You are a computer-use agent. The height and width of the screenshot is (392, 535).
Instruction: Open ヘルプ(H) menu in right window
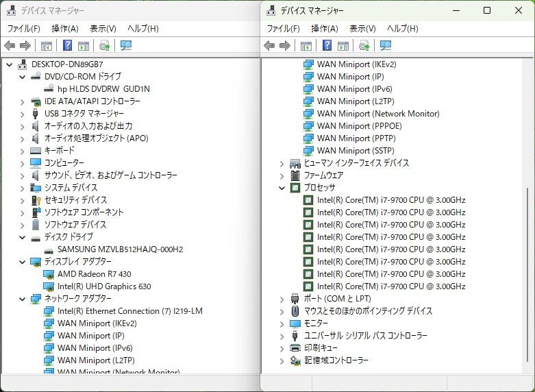[x=403, y=29]
